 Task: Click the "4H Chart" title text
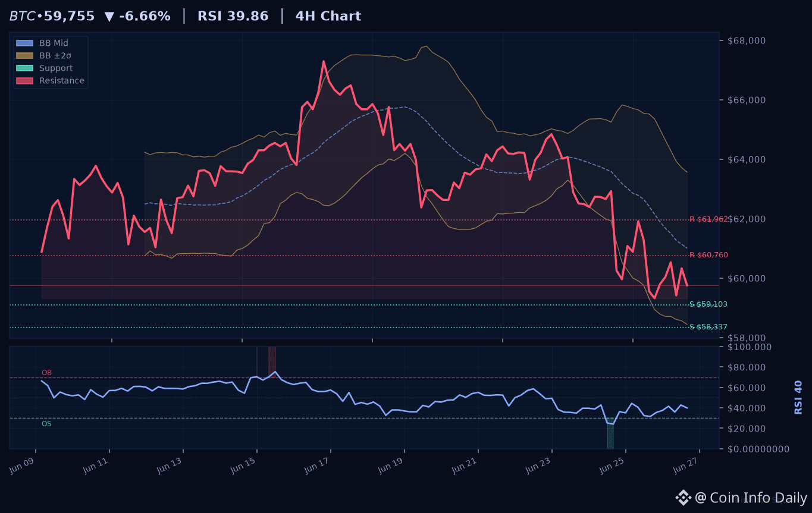pyautogui.click(x=328, y=16)
